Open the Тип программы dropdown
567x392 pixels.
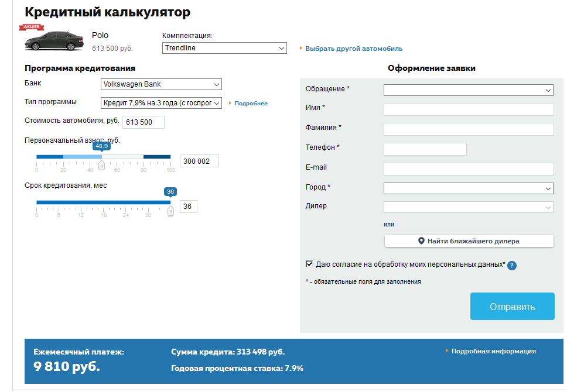click(161, 103)
